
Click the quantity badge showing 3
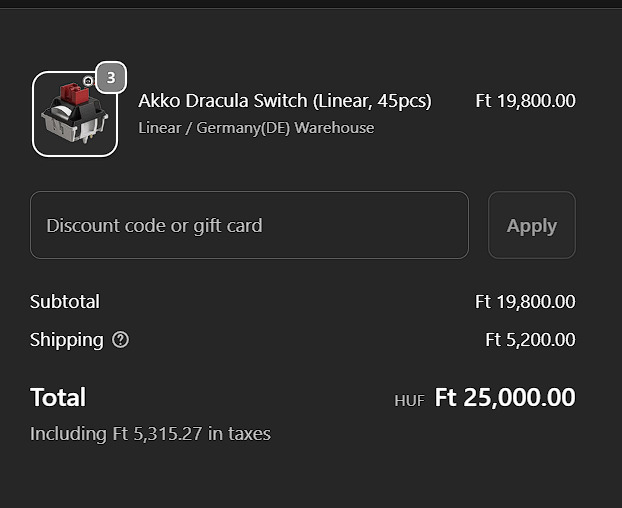pyautogui.click(x=111, y=77)
